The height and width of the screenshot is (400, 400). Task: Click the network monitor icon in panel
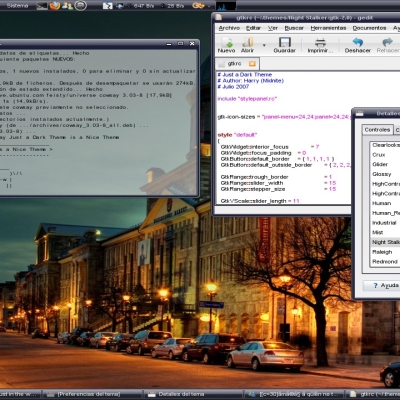coord(120,6)
